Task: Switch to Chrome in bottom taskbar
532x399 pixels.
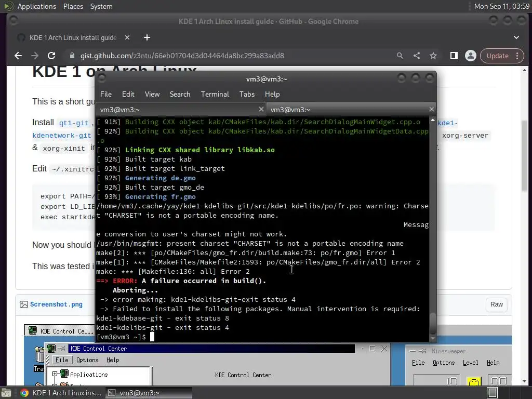Action: coord(61,393)
